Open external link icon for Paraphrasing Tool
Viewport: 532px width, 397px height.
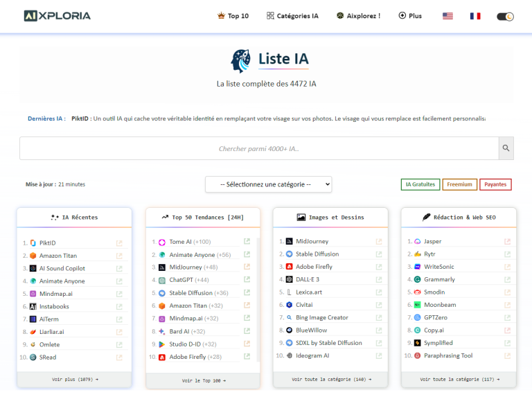[x=507, y=355]
